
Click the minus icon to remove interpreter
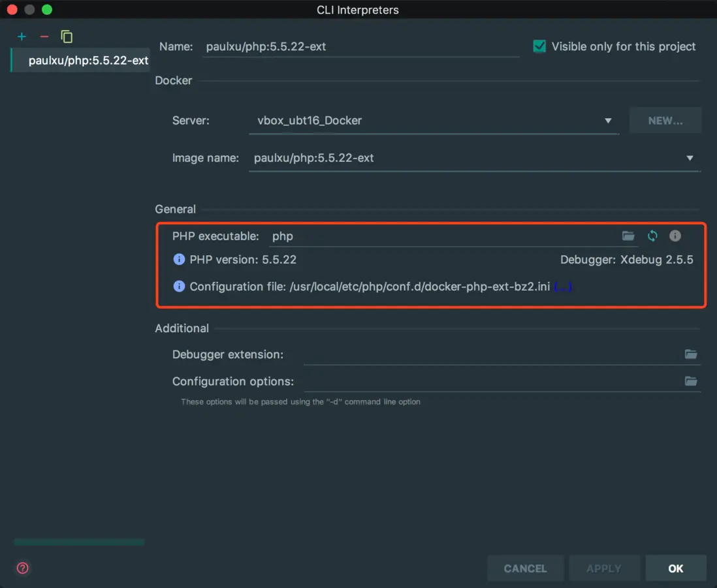[x=44, y=37]
